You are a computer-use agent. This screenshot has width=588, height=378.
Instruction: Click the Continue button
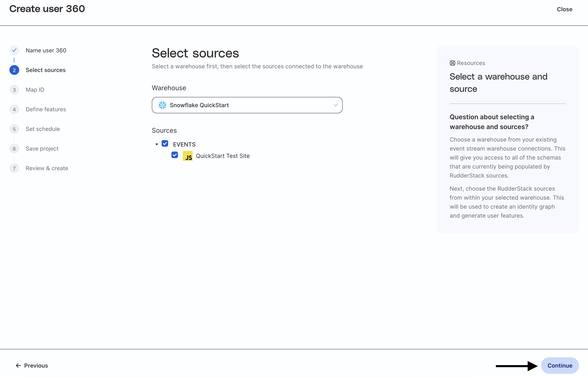coord(560,366)
